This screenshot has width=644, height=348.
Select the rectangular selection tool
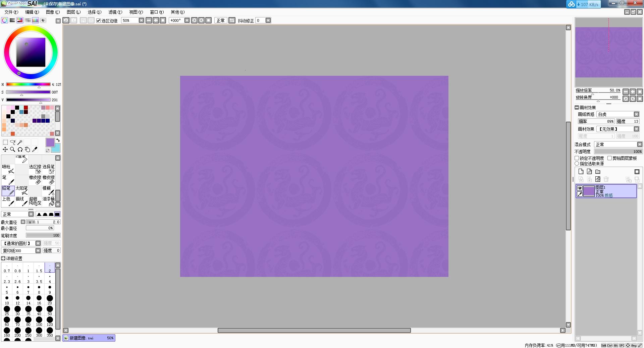(5, 142)
